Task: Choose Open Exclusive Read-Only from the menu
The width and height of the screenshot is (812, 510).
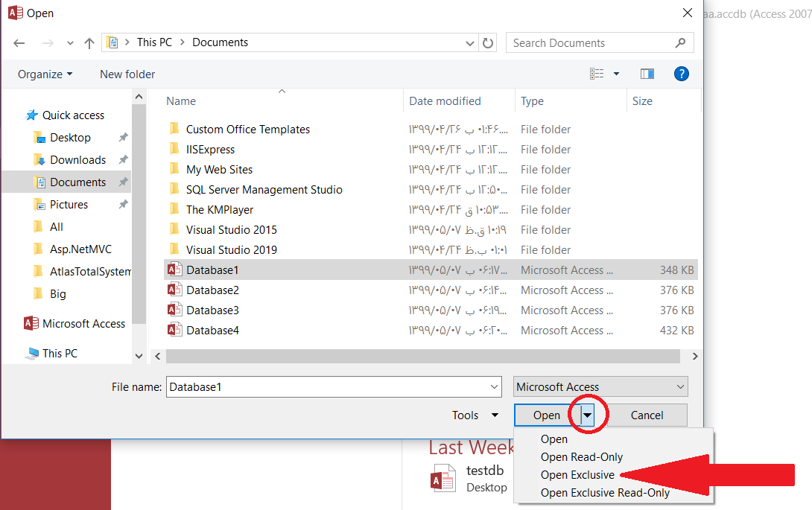Action: [x=605, y=493]
